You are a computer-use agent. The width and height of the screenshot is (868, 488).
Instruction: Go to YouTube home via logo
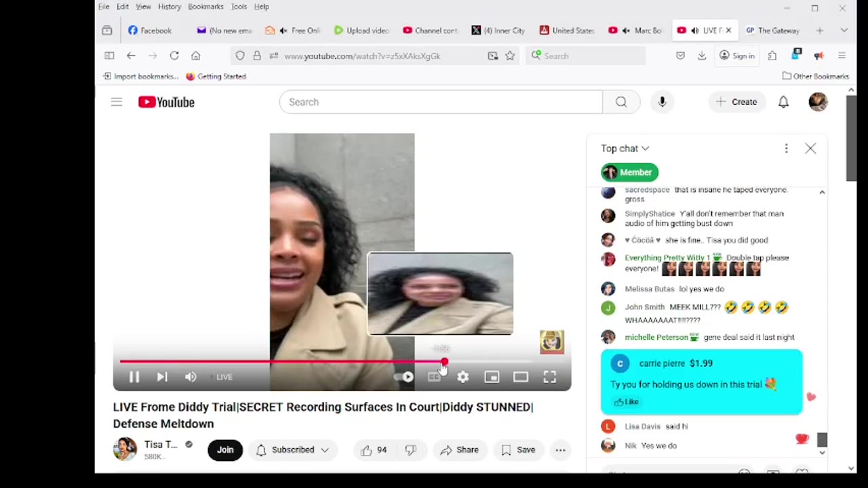[166, 102]
